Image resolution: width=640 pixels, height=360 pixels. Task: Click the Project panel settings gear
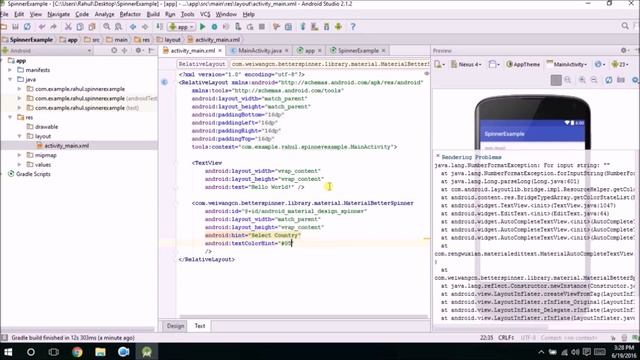pyautogui.click(x=139, y=51)
